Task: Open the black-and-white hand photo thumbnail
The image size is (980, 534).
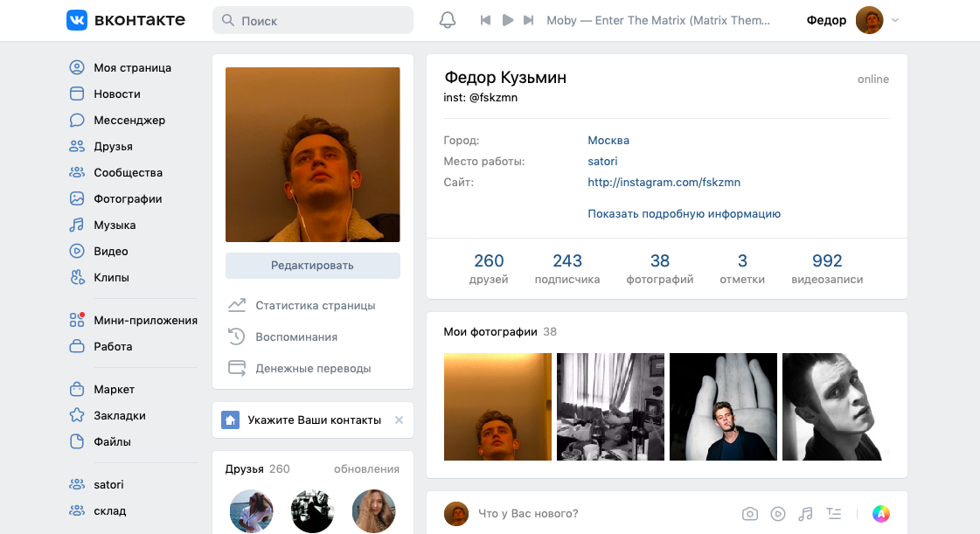Action: click(x=723, y=406)
